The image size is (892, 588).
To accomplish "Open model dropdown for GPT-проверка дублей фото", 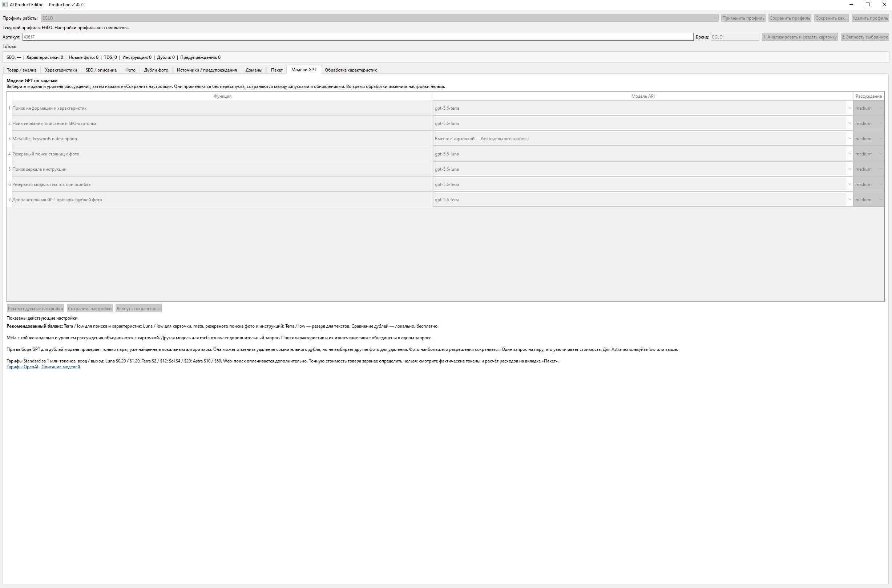I will click(643, 199).
